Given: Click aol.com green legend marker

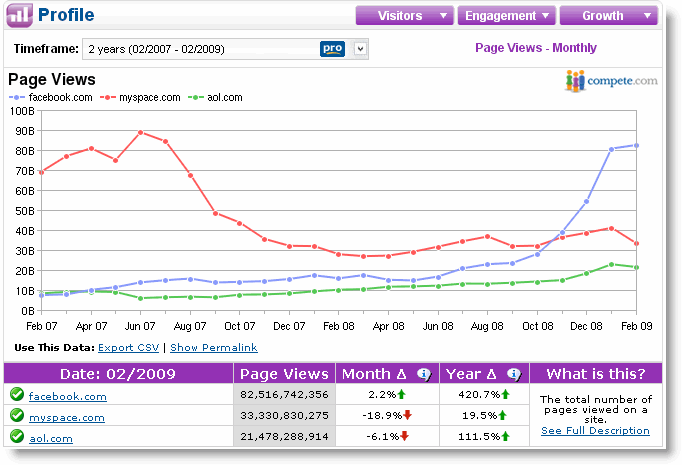Looking at the screenshot, I should pos(196,97).
